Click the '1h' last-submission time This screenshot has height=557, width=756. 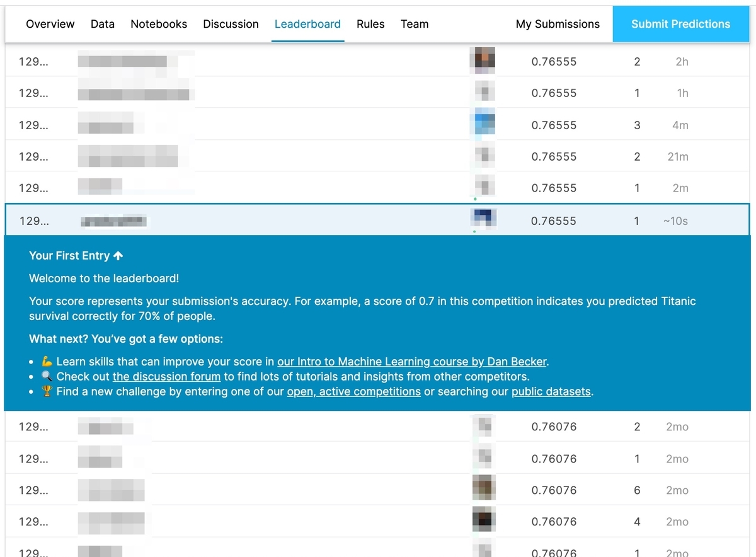click(682, 93)
